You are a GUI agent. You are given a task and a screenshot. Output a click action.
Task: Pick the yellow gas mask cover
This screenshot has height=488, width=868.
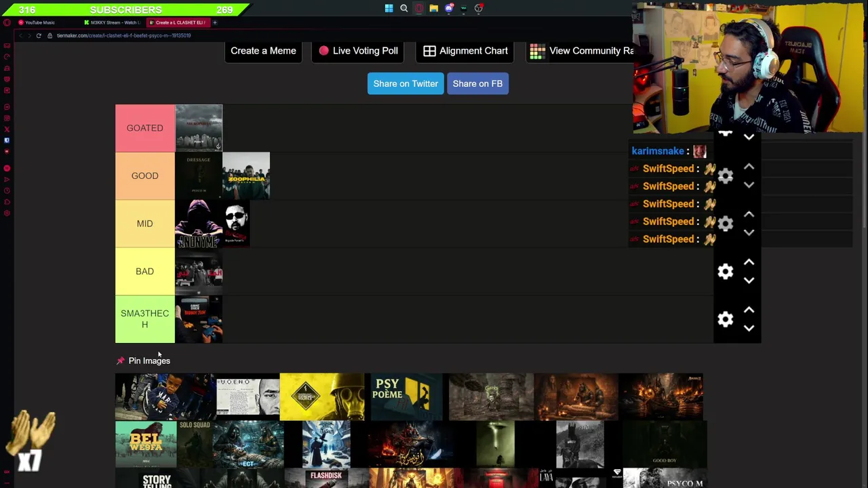pyautogui.click(x=321, y=396)
